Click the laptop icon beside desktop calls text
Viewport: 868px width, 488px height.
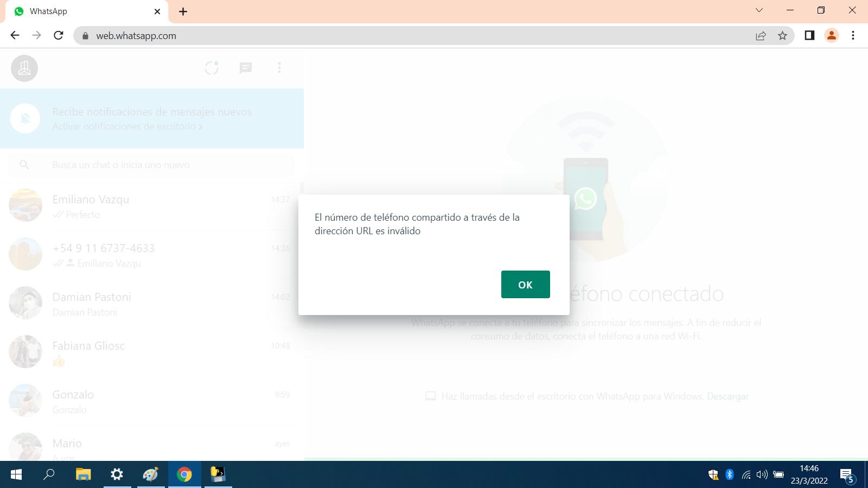coord(430,396)
